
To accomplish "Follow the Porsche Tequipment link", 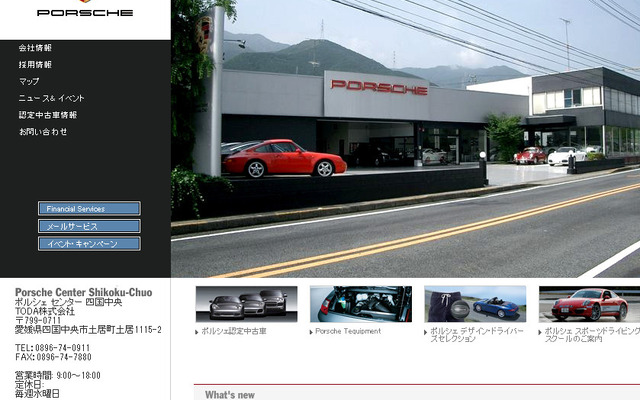I will pos(348,331).
